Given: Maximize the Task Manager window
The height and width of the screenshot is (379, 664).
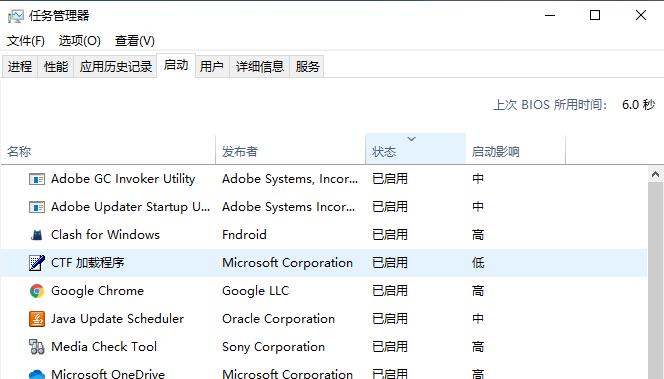Looking at the screenshot, I should coord(595,16).
